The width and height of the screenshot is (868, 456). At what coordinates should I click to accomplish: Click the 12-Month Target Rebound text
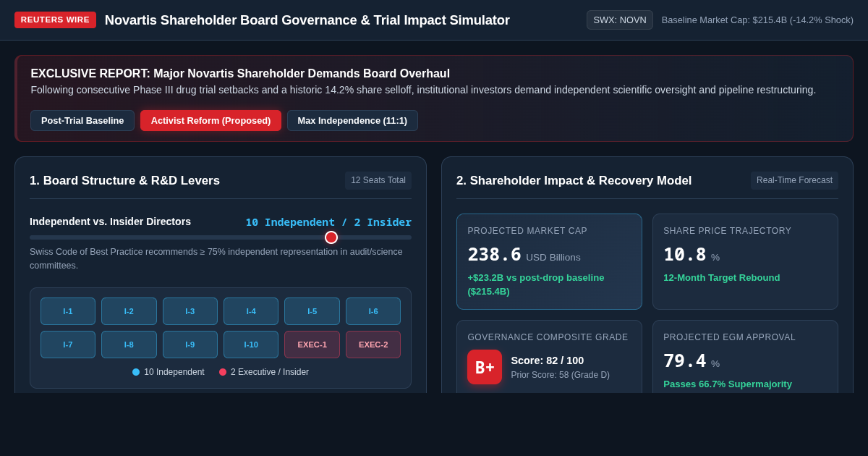coord(722,278)
